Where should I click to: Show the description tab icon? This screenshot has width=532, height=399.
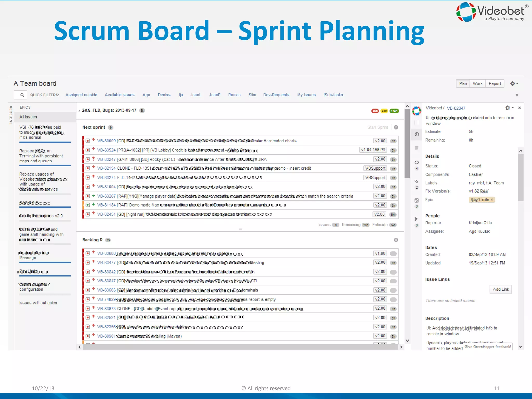pyautogui.click(x=417, y=148)
